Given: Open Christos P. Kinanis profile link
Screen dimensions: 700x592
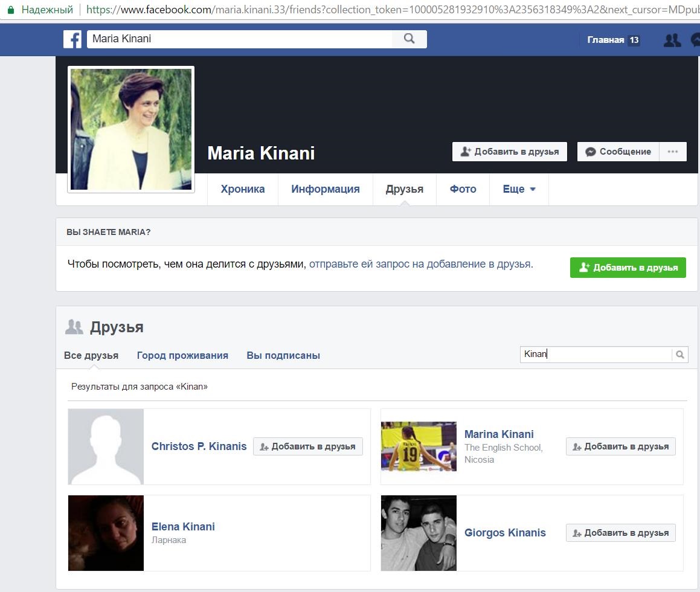Looking at the screenshot, I should (199, 446).
